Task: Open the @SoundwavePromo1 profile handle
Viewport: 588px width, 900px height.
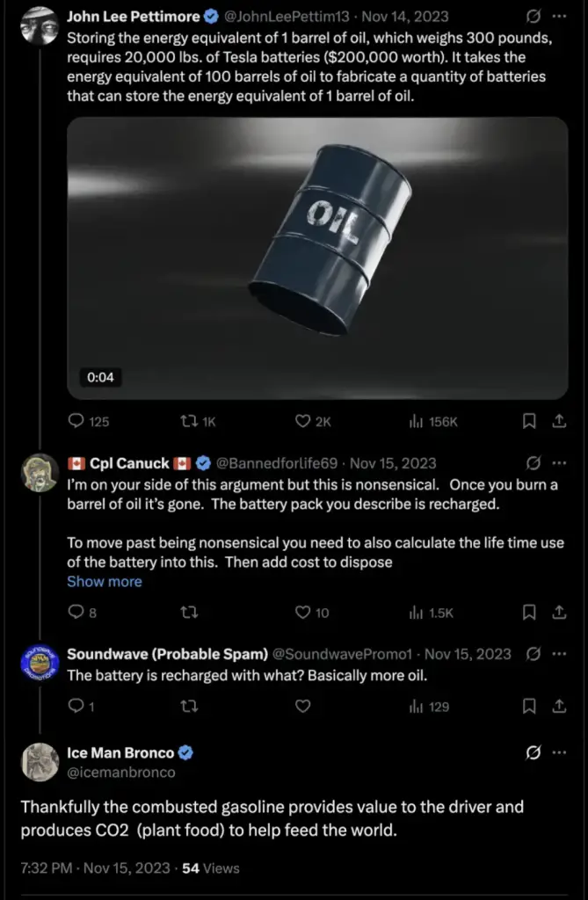Action: tap(342, 654)
